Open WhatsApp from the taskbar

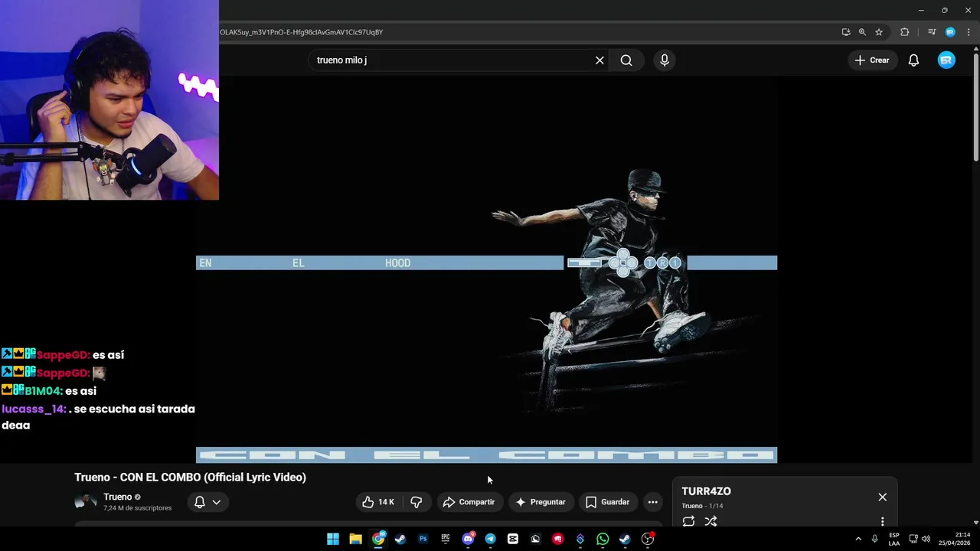pyautogui.click(x=603, y=539)
